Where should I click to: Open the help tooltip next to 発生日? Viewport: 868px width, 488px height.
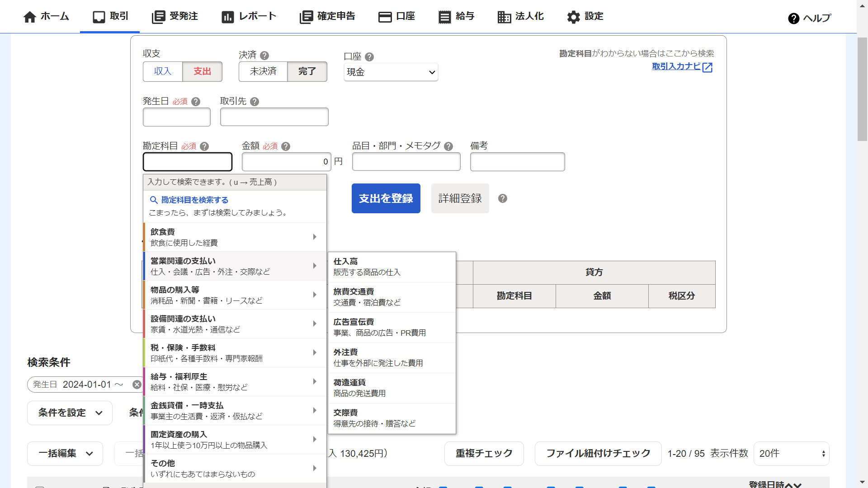(196, 102)
